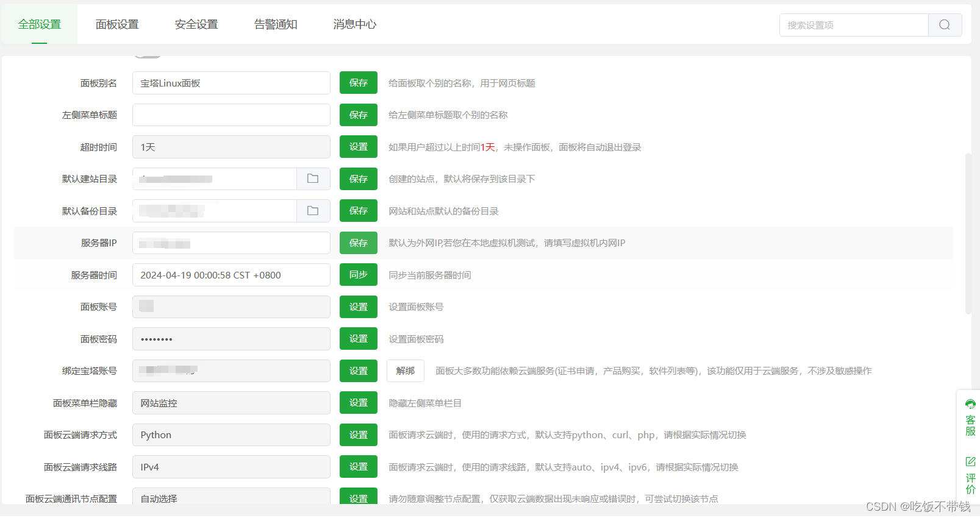980x518 pixels.
Task: Open the 评价 feedback widget
Action: click(970, 475)
